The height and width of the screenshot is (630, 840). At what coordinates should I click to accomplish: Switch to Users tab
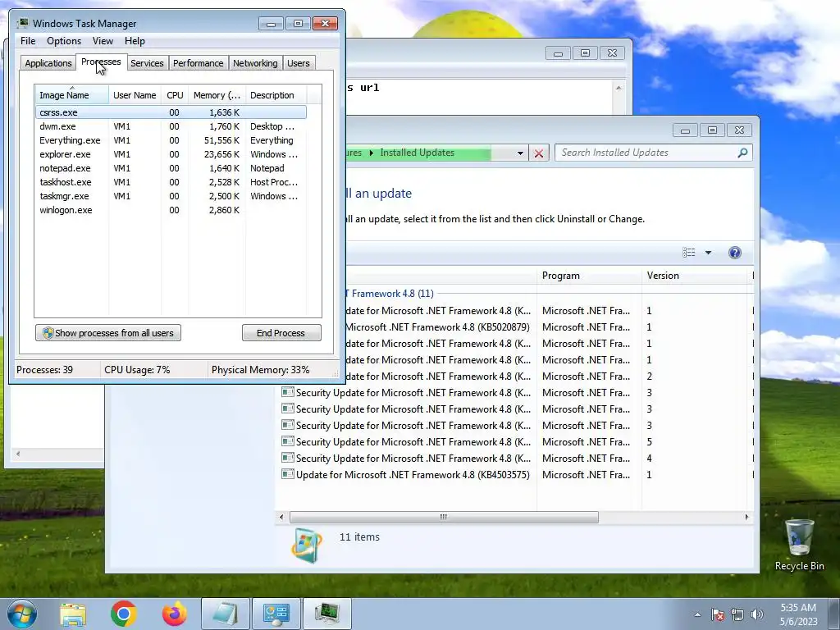point(298,63)
